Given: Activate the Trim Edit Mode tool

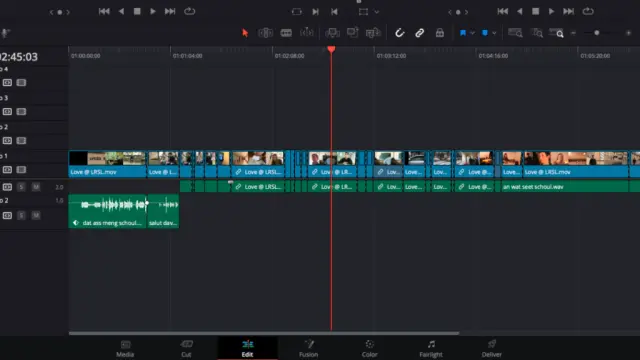Looking at the screenshot, I should 265,33.
